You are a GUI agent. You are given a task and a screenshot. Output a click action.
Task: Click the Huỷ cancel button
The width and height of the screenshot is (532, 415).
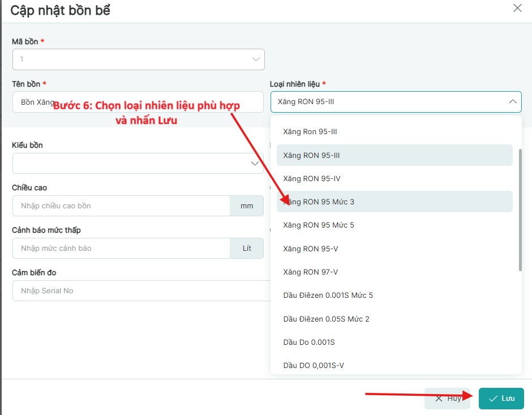[447, 399]
